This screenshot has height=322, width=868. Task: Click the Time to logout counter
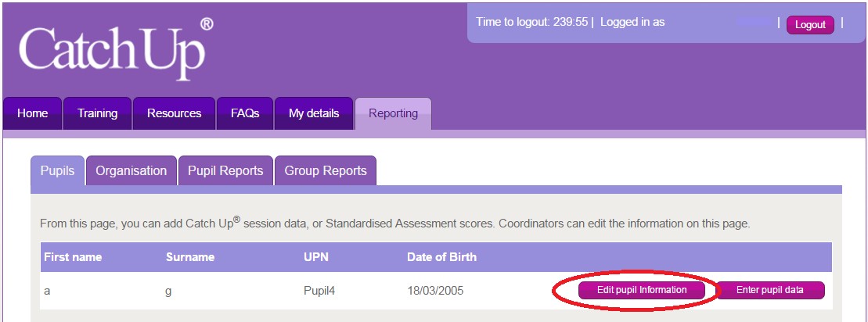click(x=532, y=23)
